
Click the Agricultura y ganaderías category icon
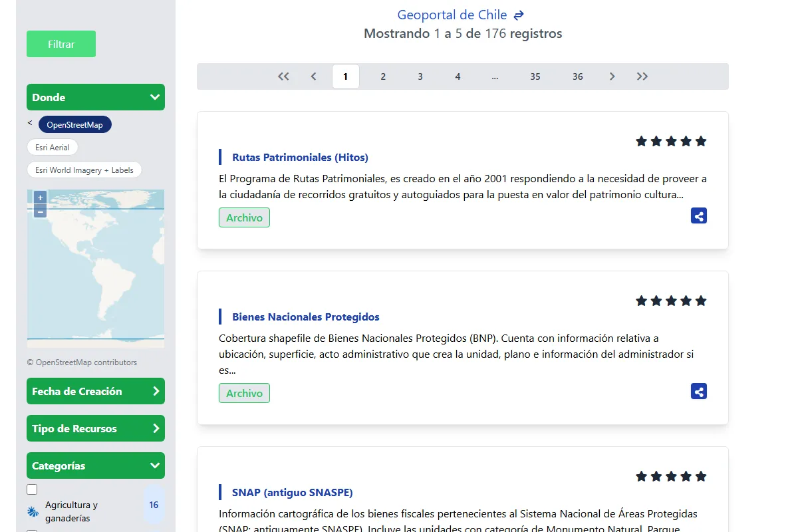(x=33, y=511)
